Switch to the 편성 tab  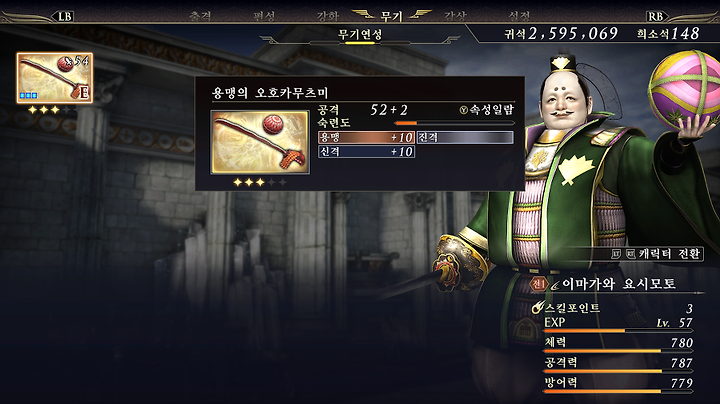pyautogui.click(x=264, y=16)
